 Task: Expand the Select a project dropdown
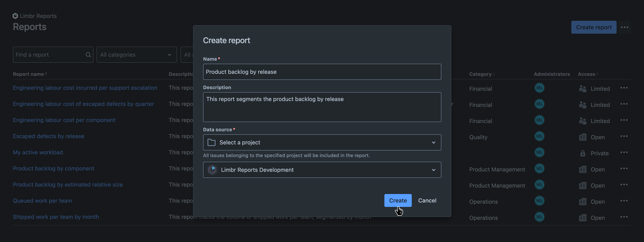[433, 142]
